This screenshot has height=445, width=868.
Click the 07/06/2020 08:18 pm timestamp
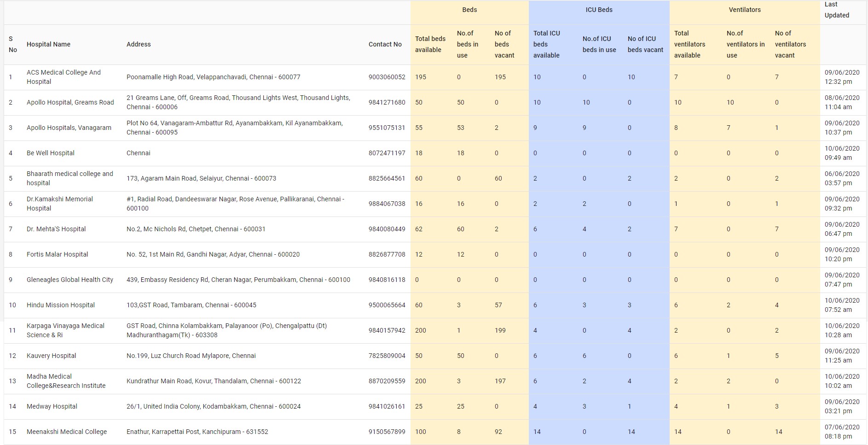coord(842,432)
